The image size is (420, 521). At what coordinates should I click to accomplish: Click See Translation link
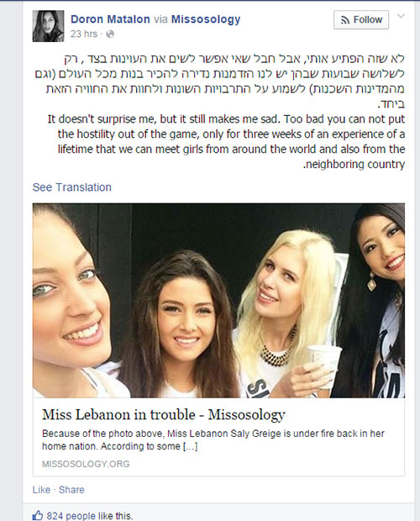click(71, 187)
